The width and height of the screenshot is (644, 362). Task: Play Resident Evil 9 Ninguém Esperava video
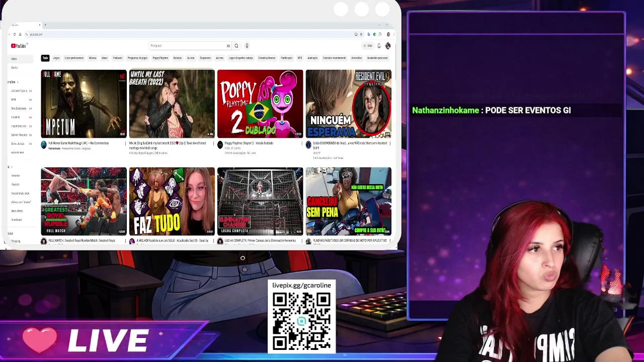point(348,104)
